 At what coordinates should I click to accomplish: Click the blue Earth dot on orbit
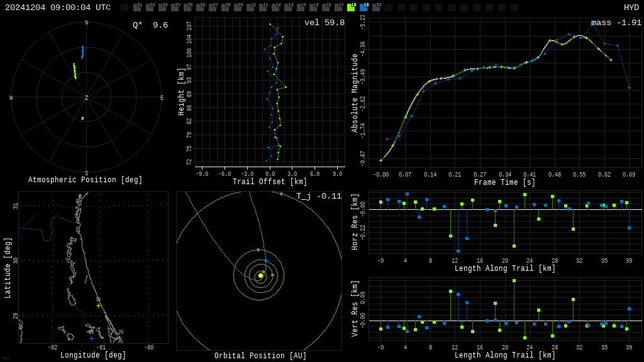(266, 261)
